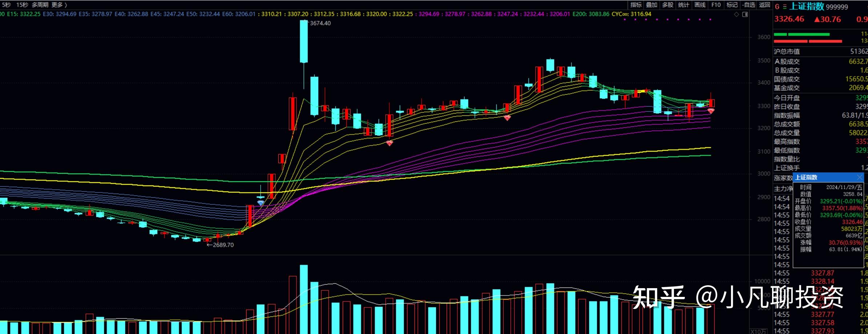Screen dimensions: 868x334
Task: Open the 指标 indicators menu
Action: (x=636, y=5)
